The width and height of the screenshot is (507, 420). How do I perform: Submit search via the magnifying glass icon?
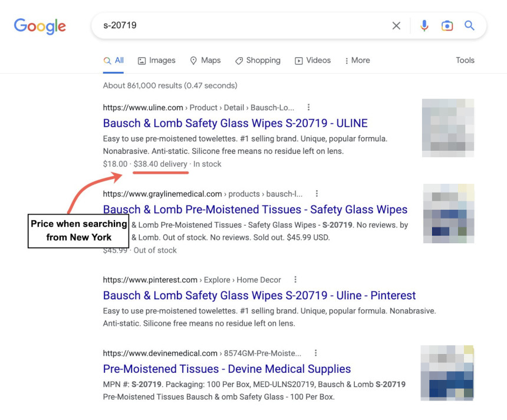pos(470,25)
